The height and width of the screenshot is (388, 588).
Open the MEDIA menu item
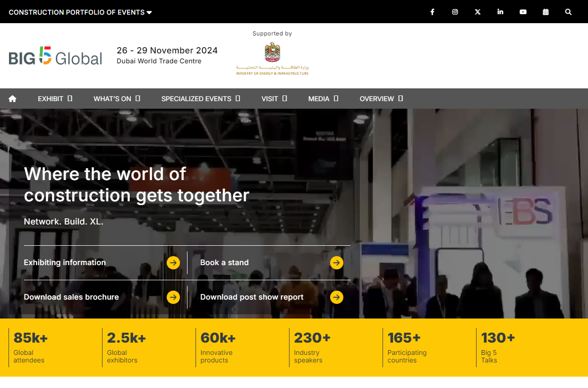click(319, 99)
